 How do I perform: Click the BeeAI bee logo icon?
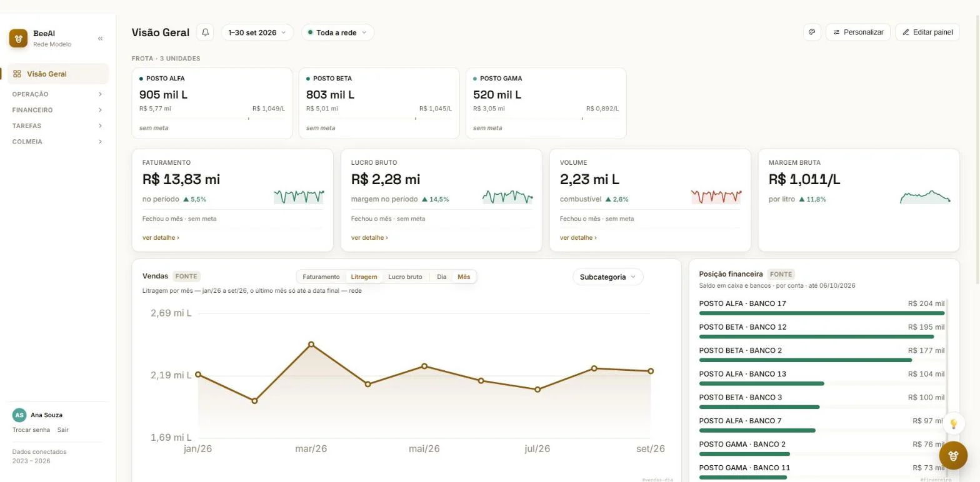(18, 38)
